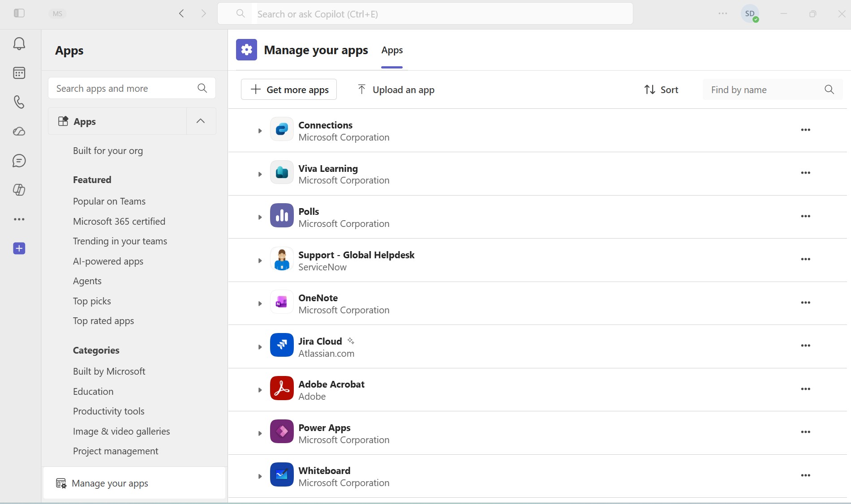Click the Jira Cloud app icon

pyautogui.click(x=282, y=346)
